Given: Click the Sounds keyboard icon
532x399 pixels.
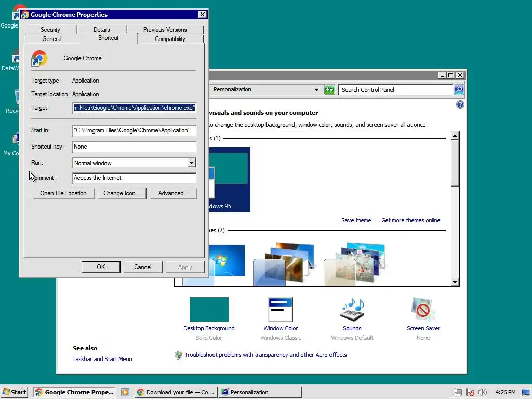Looking at the screenshot, I should (x=352, y=310).
